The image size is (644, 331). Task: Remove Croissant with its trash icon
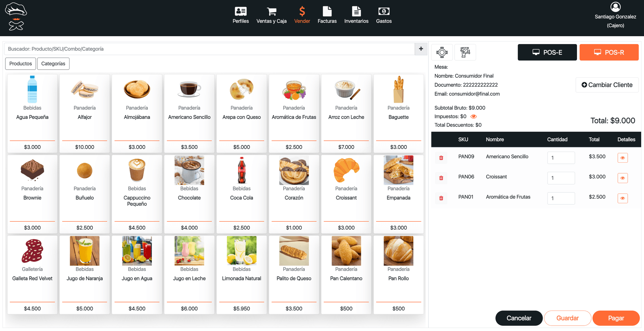[x=441, y=178]
